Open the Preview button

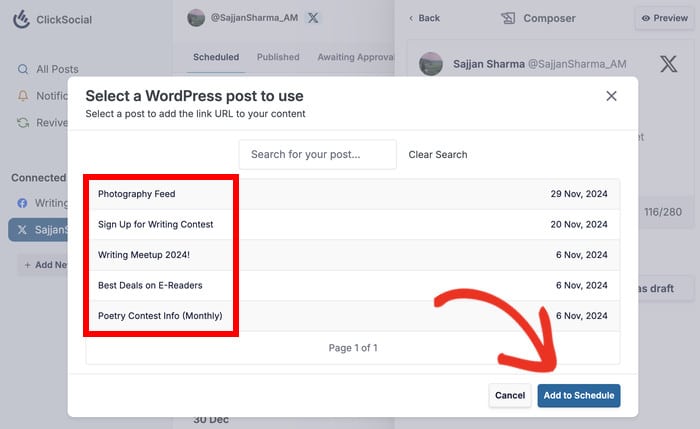[x=664, y=18]
